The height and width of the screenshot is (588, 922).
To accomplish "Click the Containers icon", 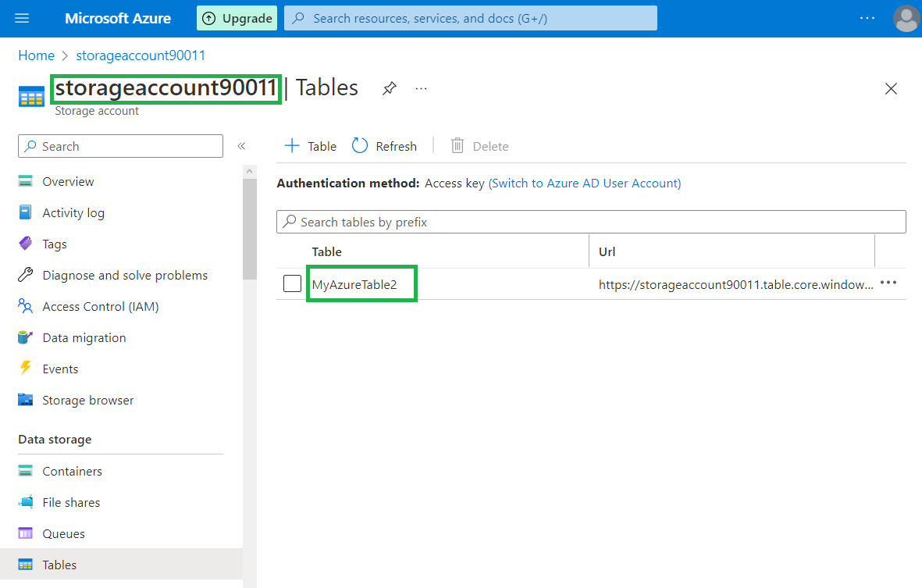I will click(x=25, y=470).
